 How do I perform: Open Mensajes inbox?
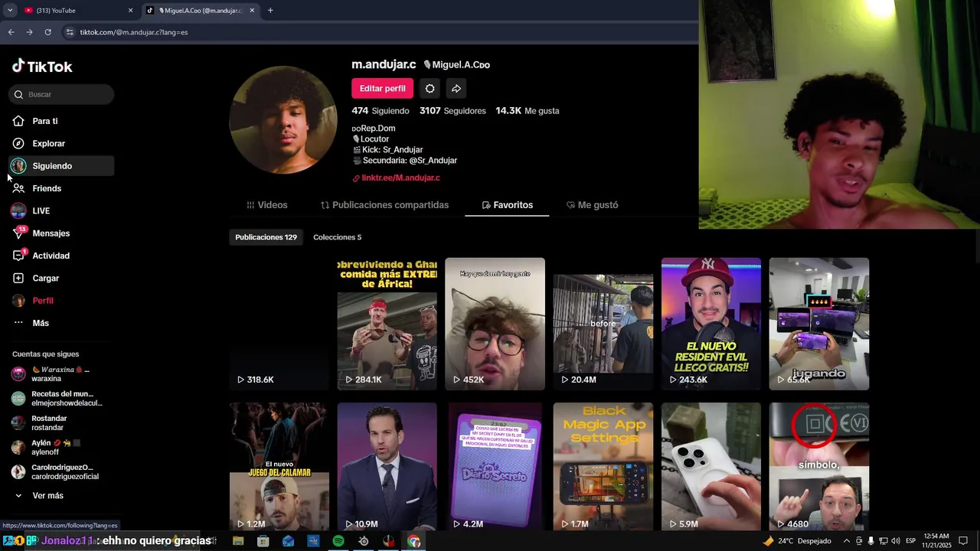(51, 233)
